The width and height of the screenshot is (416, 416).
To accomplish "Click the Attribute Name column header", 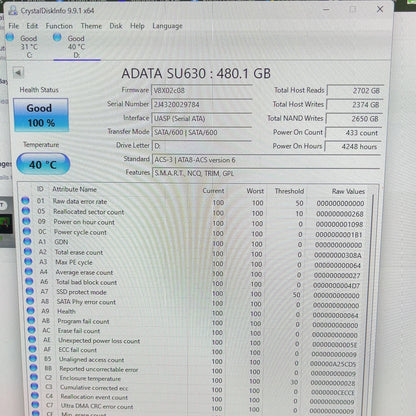I will click(x=74, y=189).
